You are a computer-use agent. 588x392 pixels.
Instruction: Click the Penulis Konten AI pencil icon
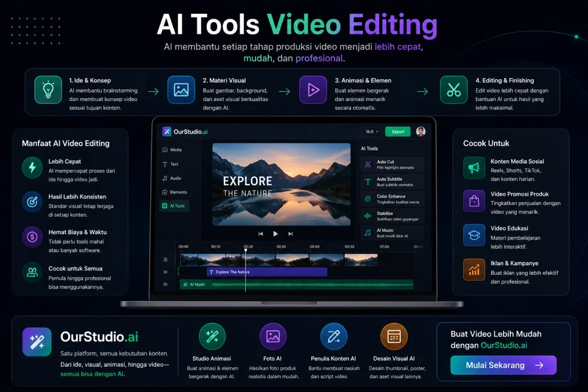click(x=334, y=336)
